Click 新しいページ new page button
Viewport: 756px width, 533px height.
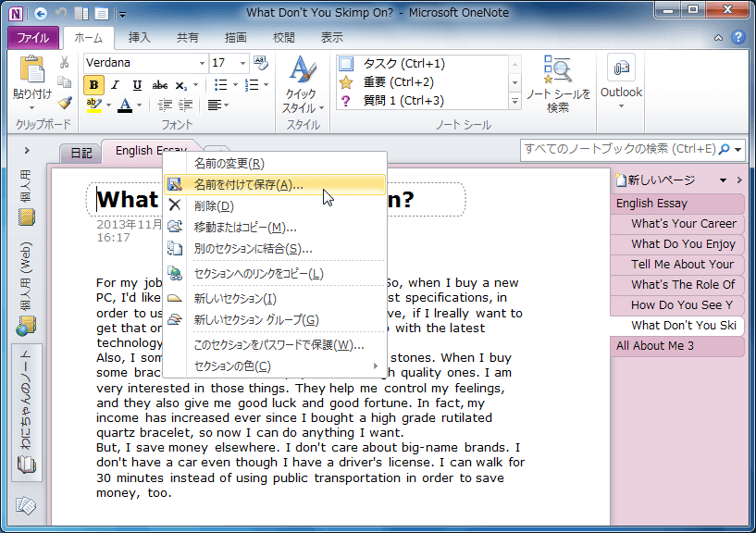coord(656,180)
